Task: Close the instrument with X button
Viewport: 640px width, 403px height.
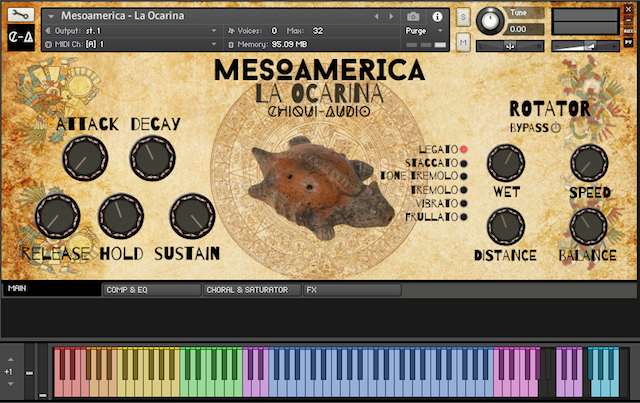Action: (629, 9)
